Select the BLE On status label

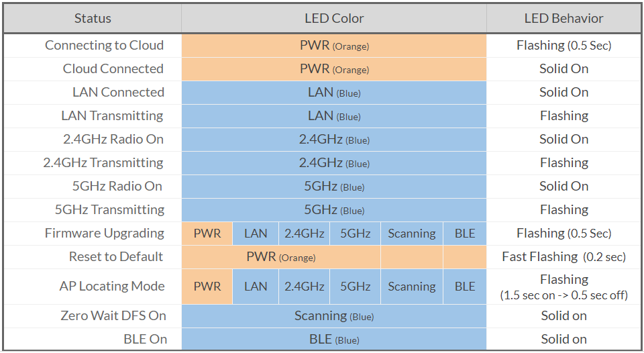[x=145, y=340]
